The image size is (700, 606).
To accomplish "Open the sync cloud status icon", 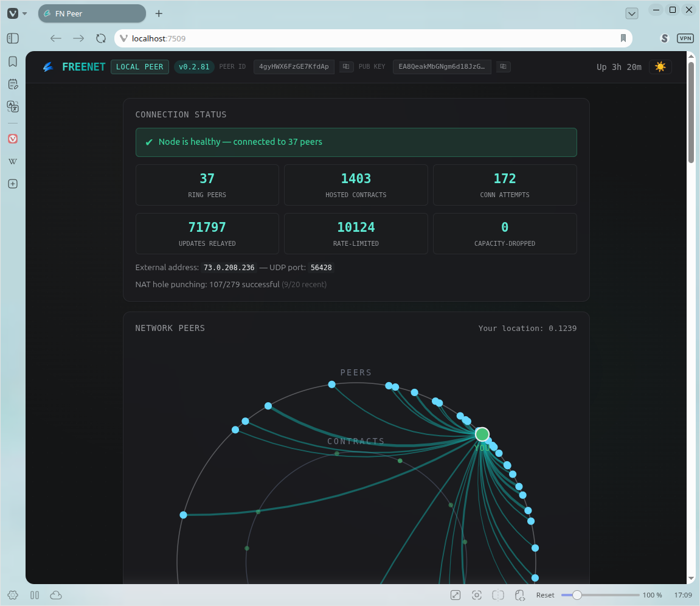I will pos(56,595).
